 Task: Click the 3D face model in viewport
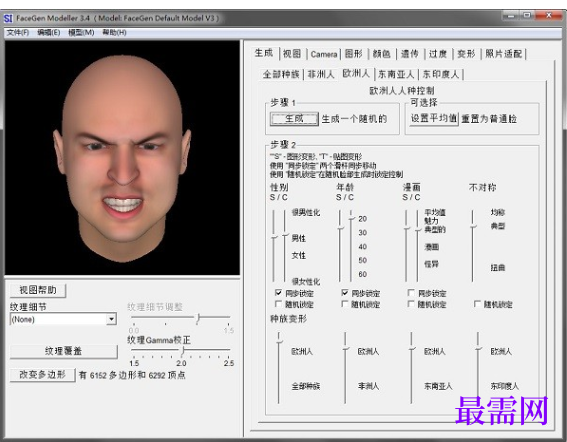pos(122,159)
